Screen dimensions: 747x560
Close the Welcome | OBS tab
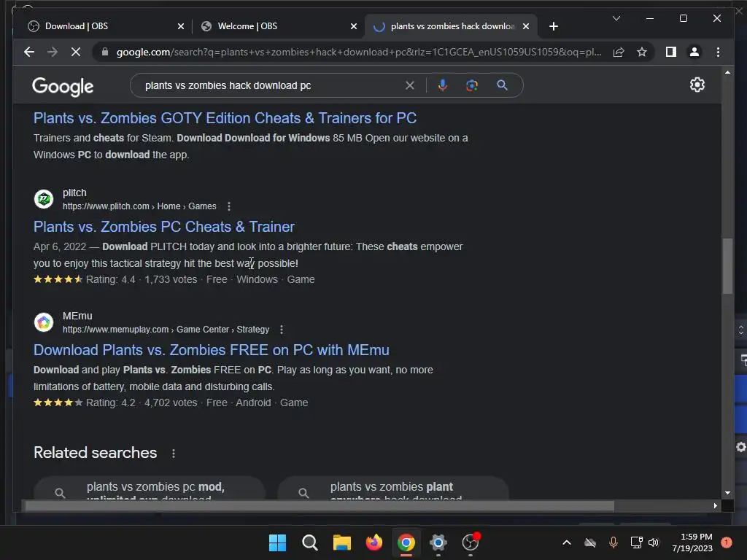[354, 26]
